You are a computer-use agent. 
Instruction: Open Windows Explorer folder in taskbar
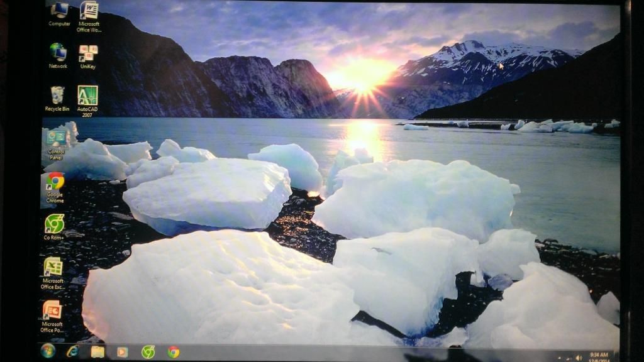tap(97, 352)
